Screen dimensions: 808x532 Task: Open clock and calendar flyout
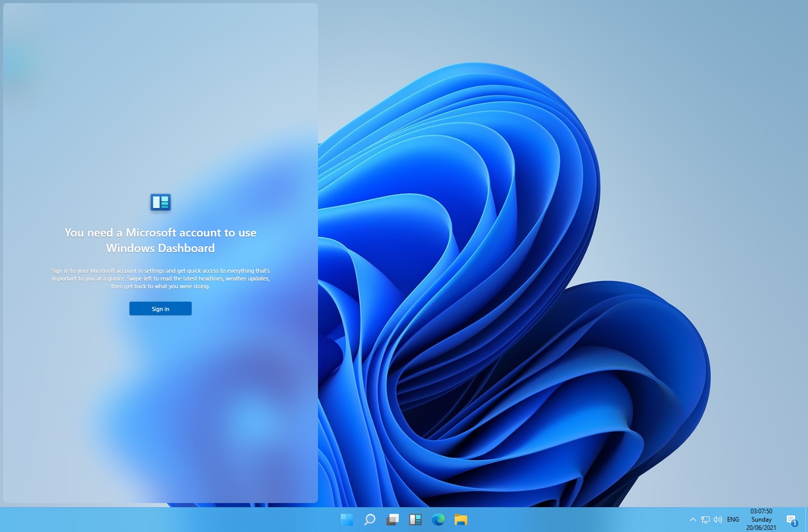(761, 520)
